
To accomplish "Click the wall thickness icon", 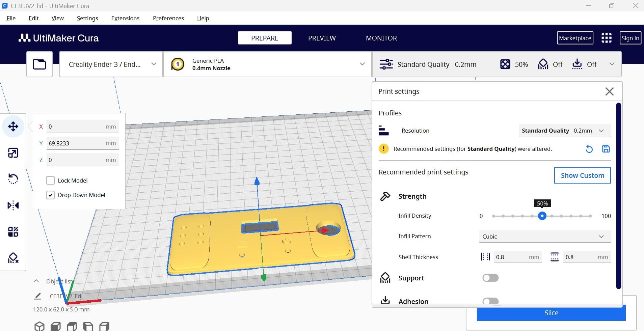I will tap(485, 257).
